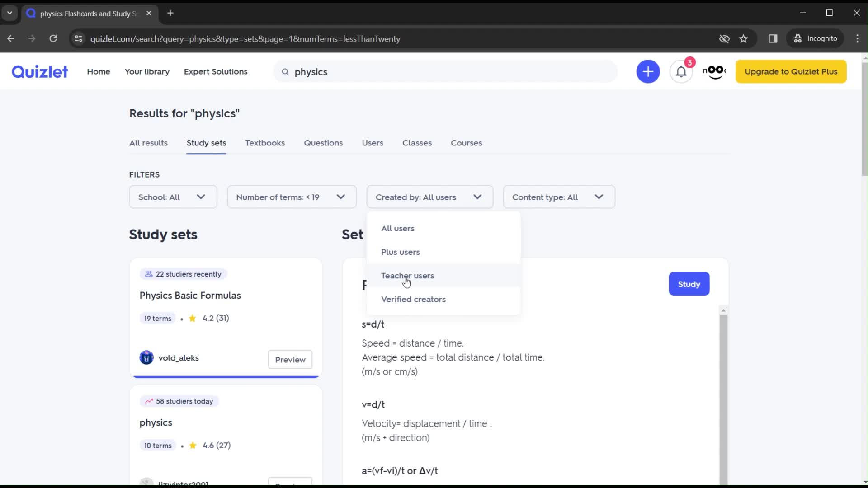Switch to Textbooks tab
The height and width of the screenshot is (488, 868).
(x=265, y=143)
